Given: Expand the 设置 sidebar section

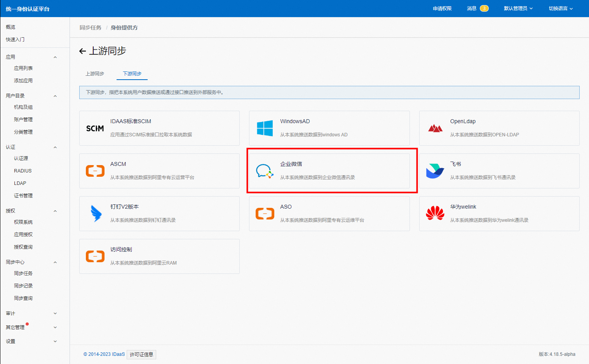Looking at the screenshot, I should [55, 341].
